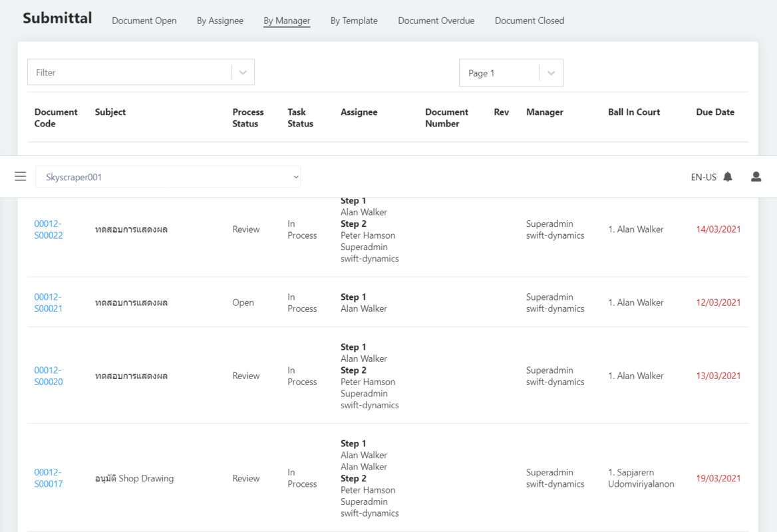The height and width of the screenshot is (532, 777).
Task: Click the Process Status column header
Action: (248, 118)
